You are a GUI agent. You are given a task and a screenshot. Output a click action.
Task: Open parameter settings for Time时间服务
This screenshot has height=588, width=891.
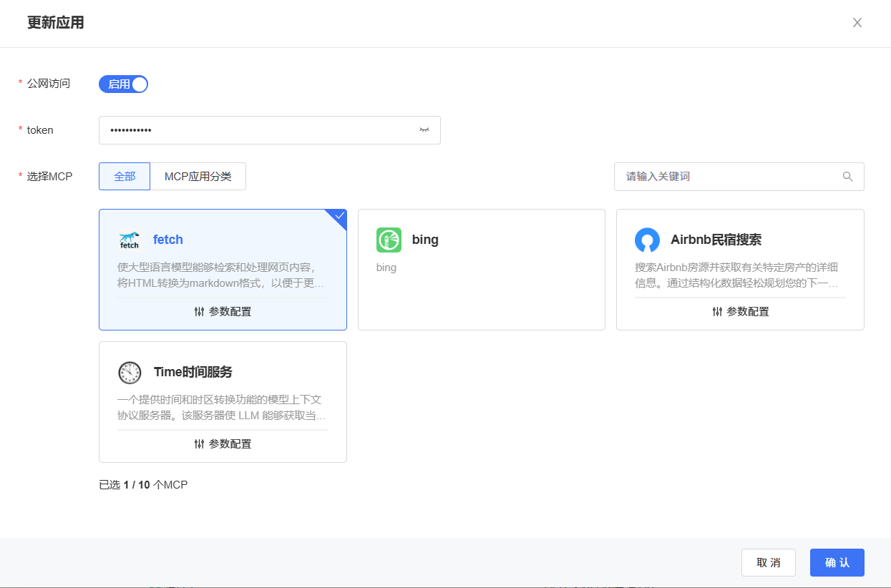pyautogui.click(x=223, y=444)
